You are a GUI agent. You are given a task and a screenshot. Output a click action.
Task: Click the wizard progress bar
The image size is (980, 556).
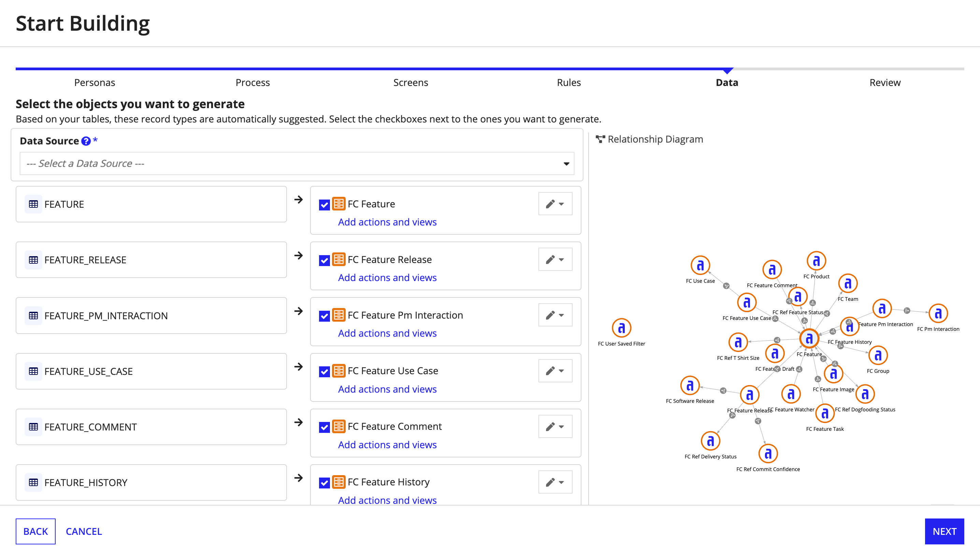[x=490, y=69]
